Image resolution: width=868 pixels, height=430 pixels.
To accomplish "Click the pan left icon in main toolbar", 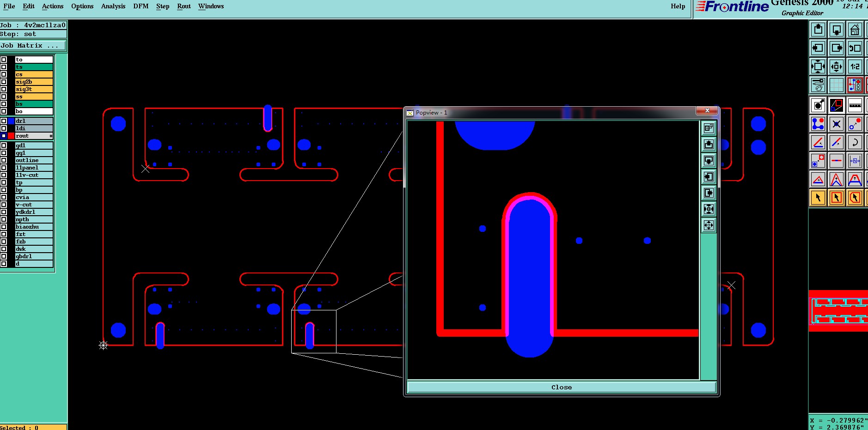I will tap(818, 48).
